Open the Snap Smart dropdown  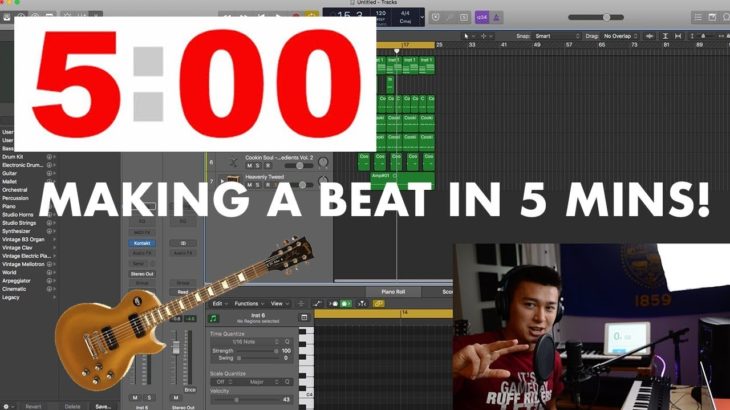pyautogui.click(x=557, y=36)
